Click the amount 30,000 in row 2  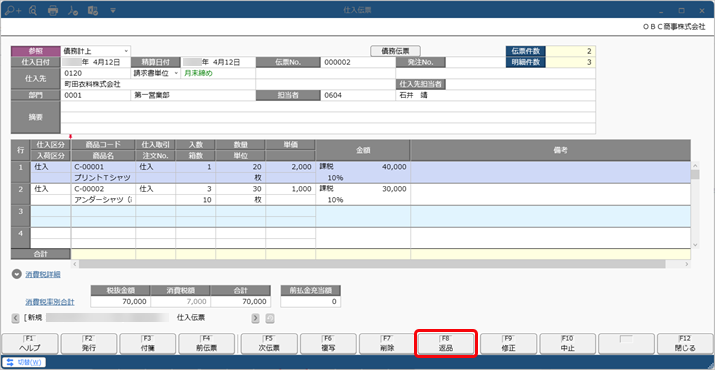point(394,189)
